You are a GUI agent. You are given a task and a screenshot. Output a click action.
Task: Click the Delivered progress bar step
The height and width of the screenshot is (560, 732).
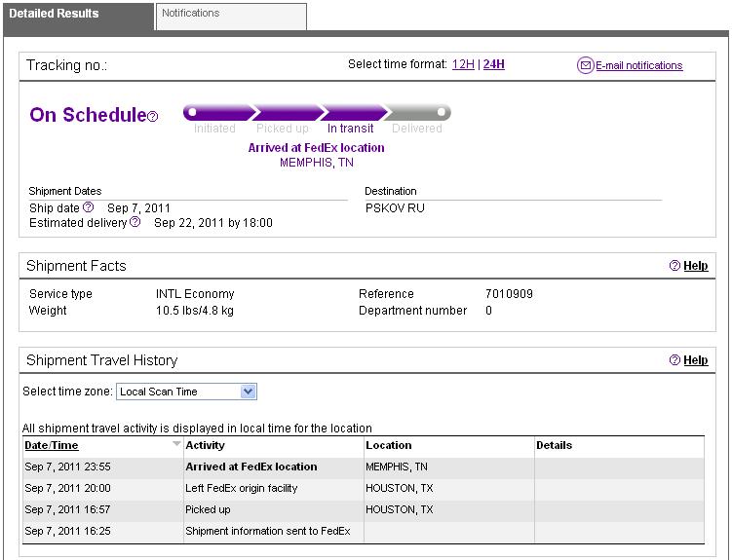[x=417, y=113]
